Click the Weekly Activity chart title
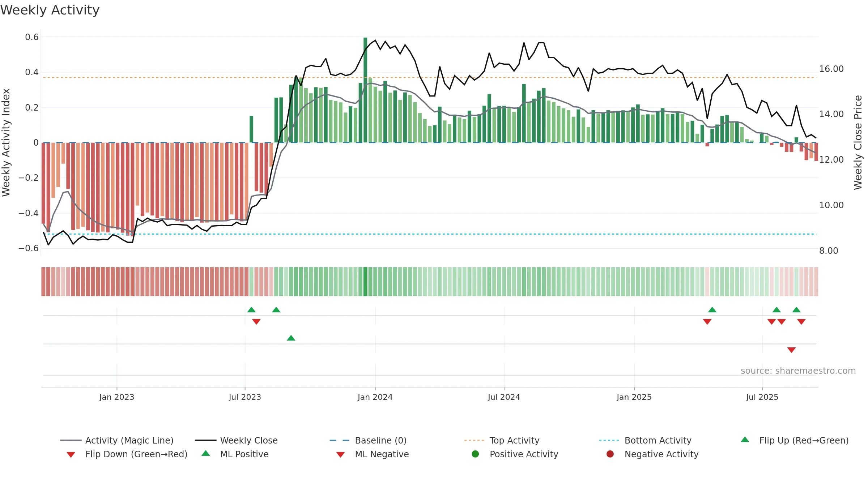 50,10
